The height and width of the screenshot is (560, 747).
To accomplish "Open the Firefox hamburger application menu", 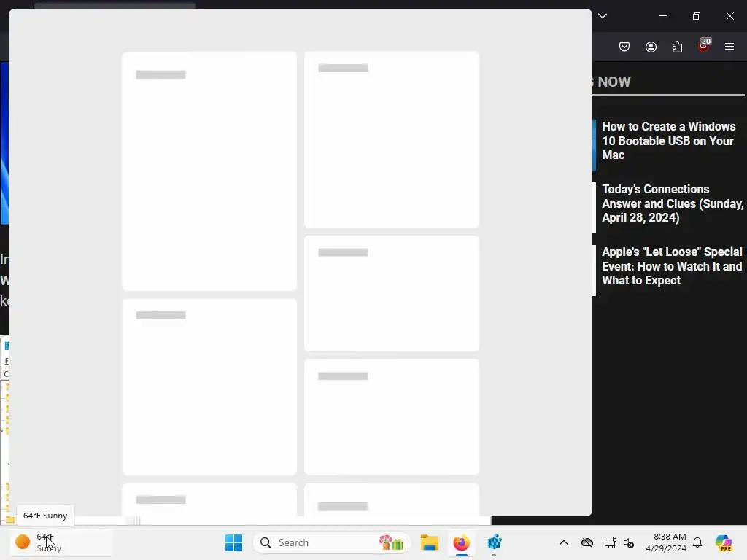I will tap(729, 47).
